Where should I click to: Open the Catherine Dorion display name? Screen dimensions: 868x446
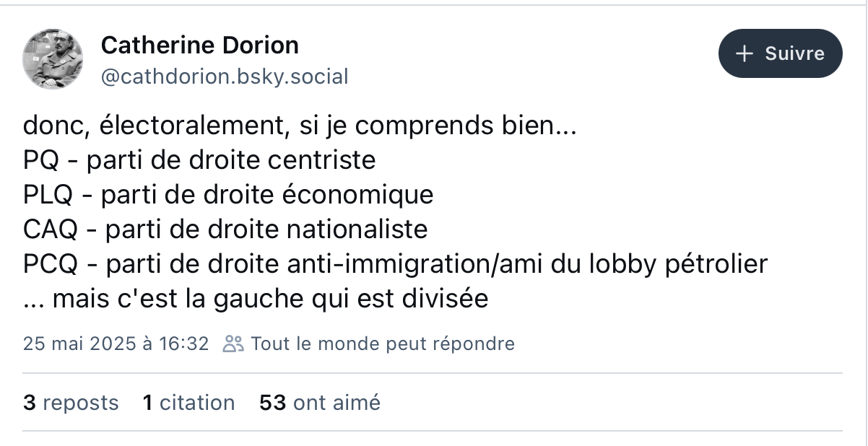coord(200,45)
